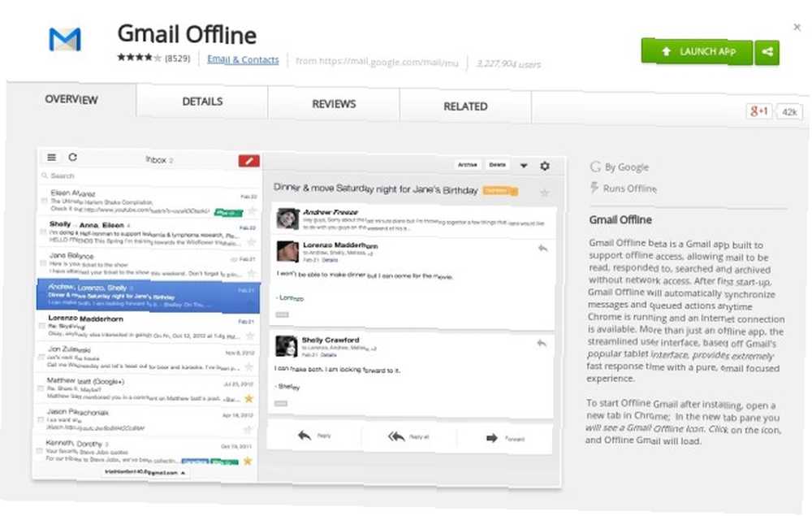812x516 pixels.
Task: Tick the checkbox for Kenneth, Dorothy email
Action: (39, 451)
